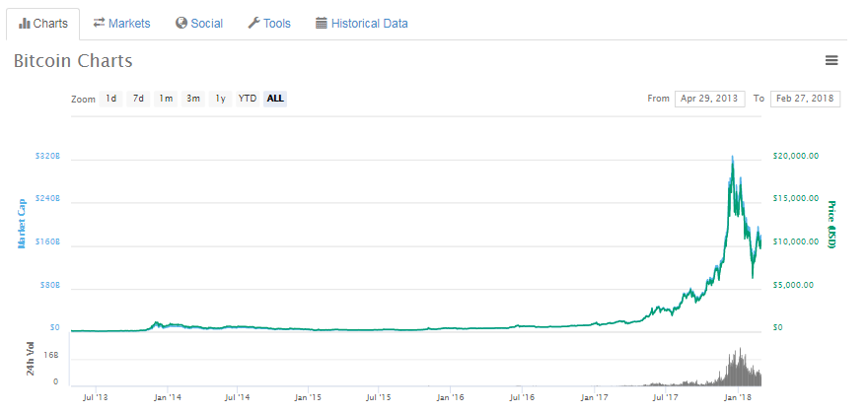
Task: Zoom chart to 3m range
Action: click(x=193, y=99)
